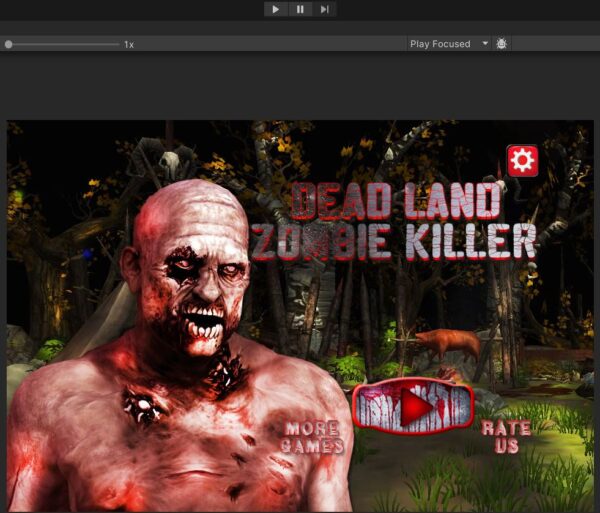Click the Step frame button
This screenshot has width=600, height=513.
tap(324, 10)
